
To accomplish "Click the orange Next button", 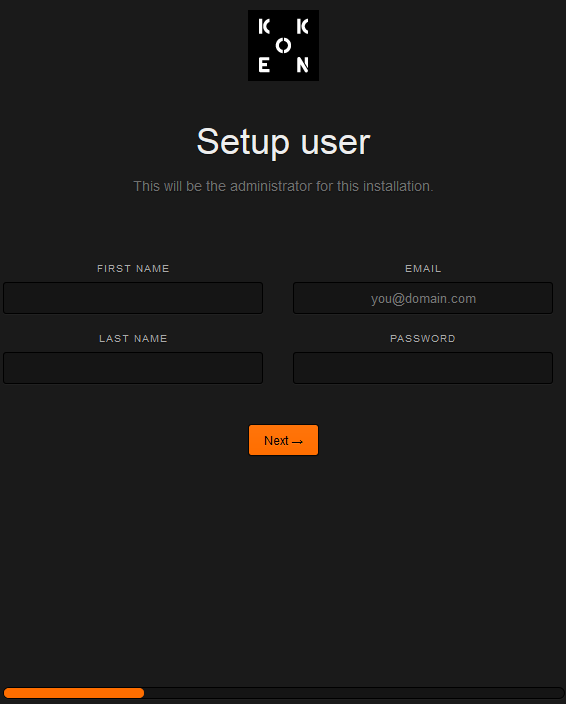I will pyautogui.click(x=283, y=440).
